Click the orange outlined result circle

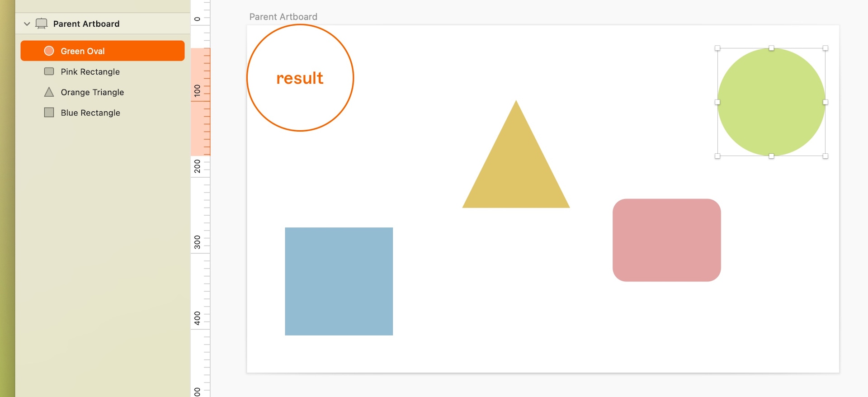click(300, 78)
